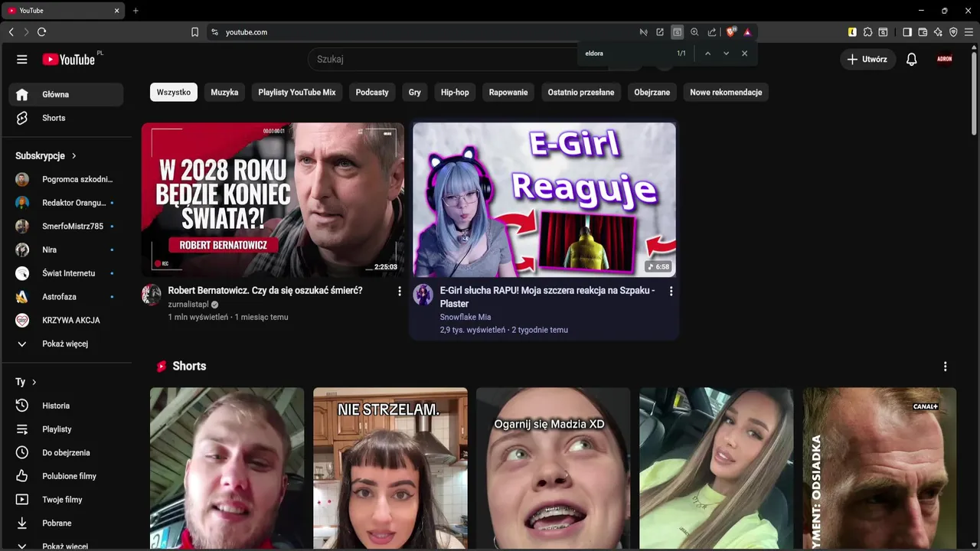Screen dimensions: 980x551
Task: Select the Muzyka filter chip
Action: 224,93
